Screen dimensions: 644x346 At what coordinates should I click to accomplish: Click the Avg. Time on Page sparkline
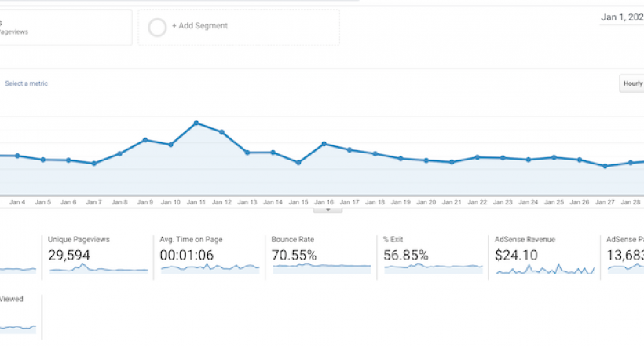[x=210, y=269]
